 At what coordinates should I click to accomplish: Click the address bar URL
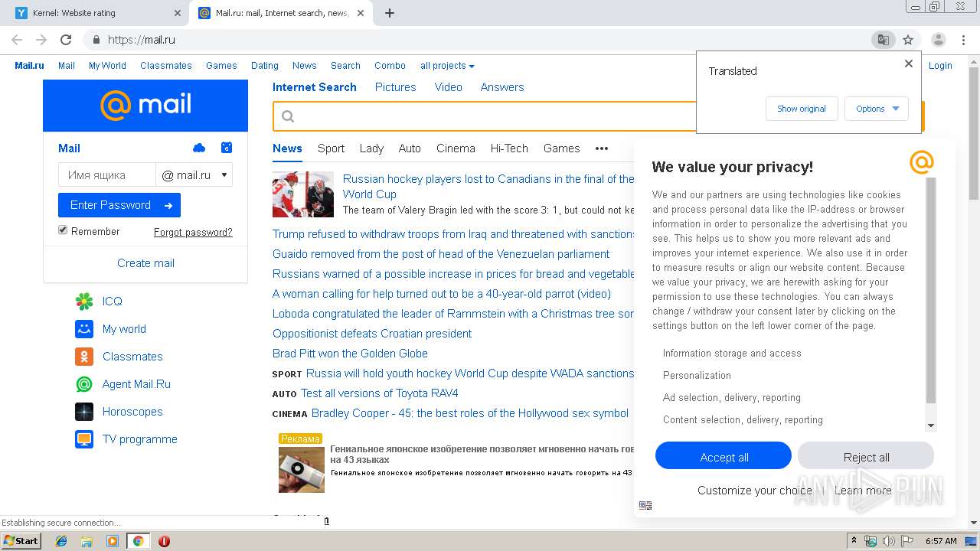[x=142, y=40]
